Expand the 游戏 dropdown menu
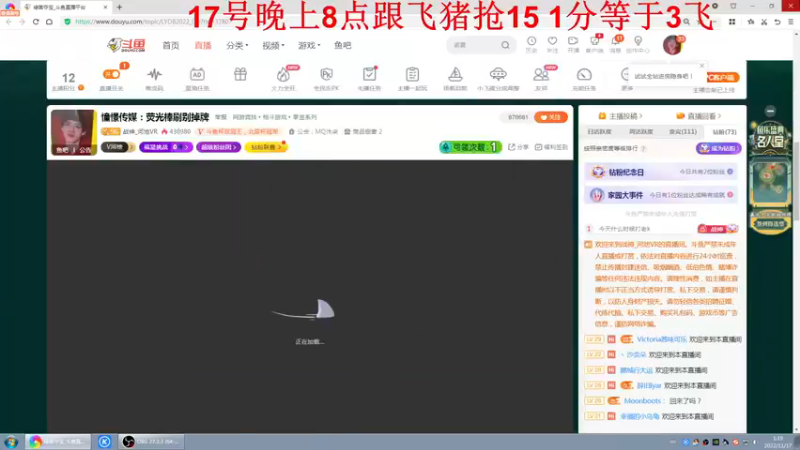800x450 pixels. pos(309,45)
